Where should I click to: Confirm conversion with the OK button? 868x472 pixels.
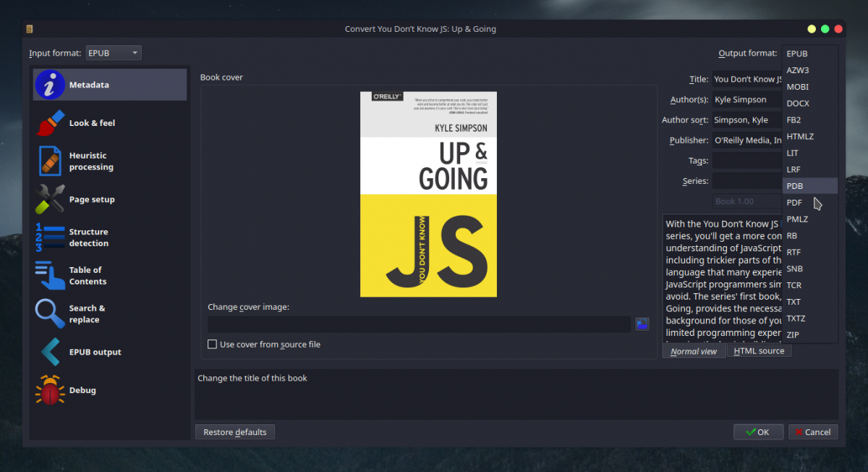pyautogui.click(x=757, y=432)
